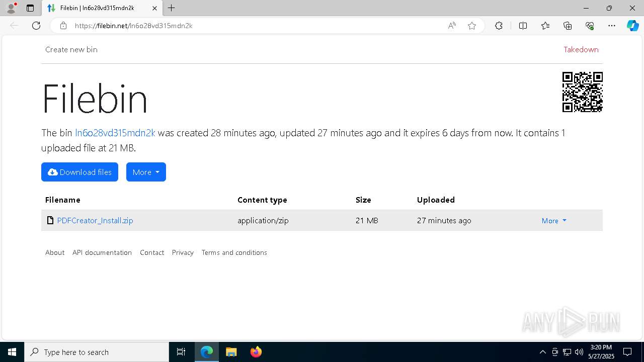Select the application/zip content type cell
644x362 pixels.
[263, 220]
